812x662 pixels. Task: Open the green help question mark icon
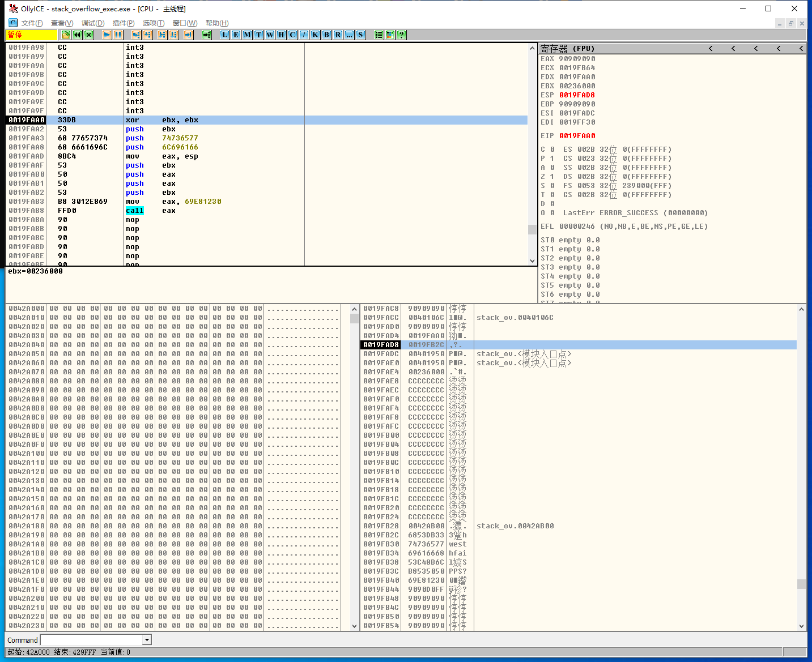(x=402, y=35)
